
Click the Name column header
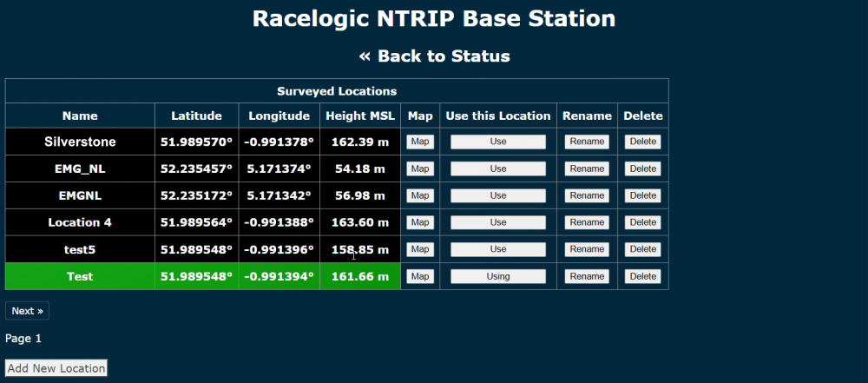point(80,116)
